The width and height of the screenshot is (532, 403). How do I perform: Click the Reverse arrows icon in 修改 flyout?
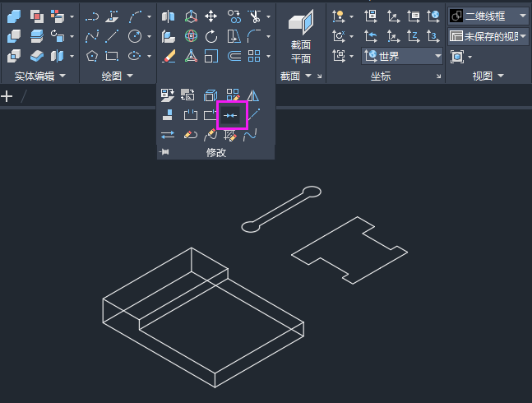pyautogui.click(x=168, y=135)
